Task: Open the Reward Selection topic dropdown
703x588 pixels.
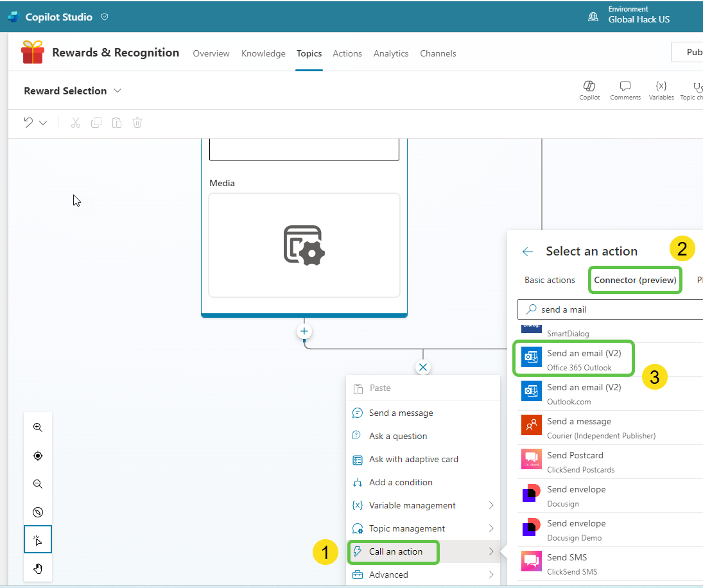Action: (117, 91)
